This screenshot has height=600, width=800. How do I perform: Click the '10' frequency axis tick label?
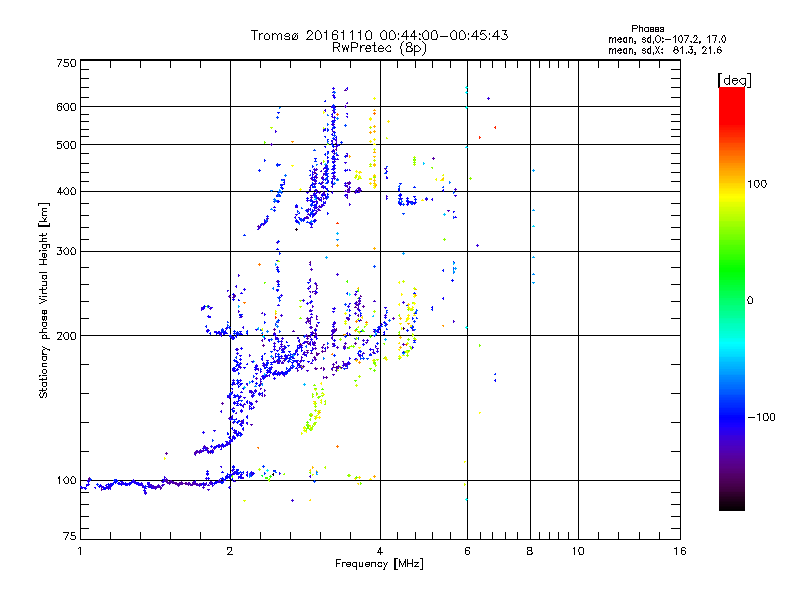(578, 551)
